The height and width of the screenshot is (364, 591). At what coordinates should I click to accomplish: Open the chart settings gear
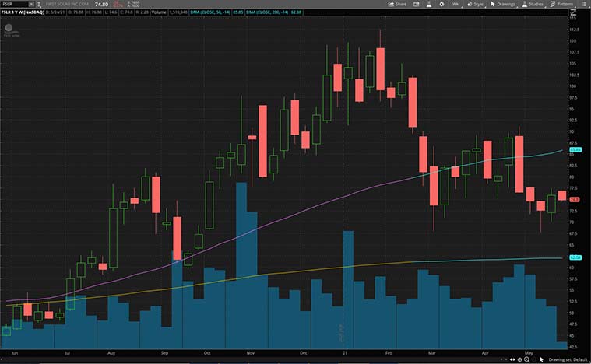pyautogui.click(x=441, y=4)
